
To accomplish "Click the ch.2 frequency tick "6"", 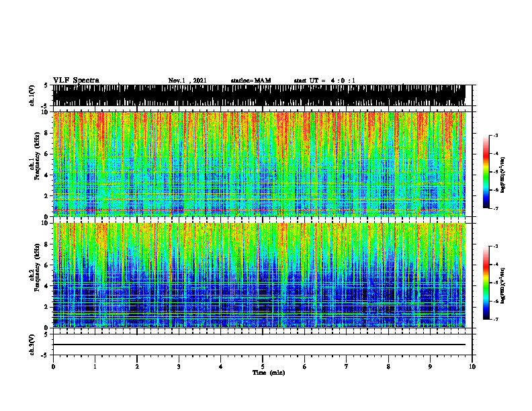I will coord(47,265).
